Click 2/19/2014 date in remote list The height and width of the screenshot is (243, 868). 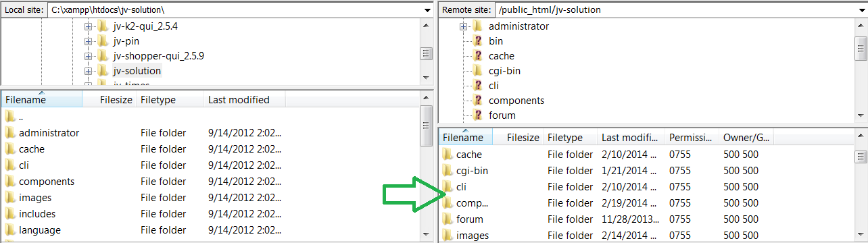pos(629,203)
